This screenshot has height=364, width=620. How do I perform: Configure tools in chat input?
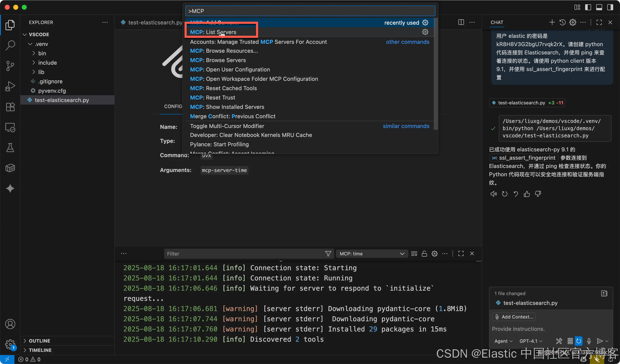point(559,341)
